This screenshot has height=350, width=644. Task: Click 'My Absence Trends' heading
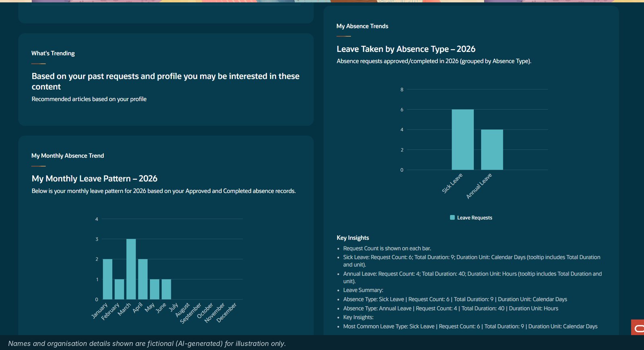[362, 26]
